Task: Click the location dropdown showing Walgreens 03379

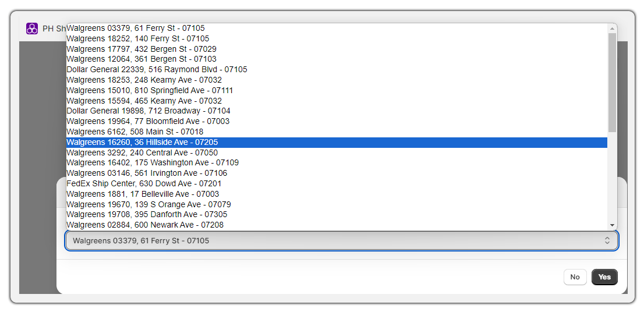Action: tap(341, 240)
